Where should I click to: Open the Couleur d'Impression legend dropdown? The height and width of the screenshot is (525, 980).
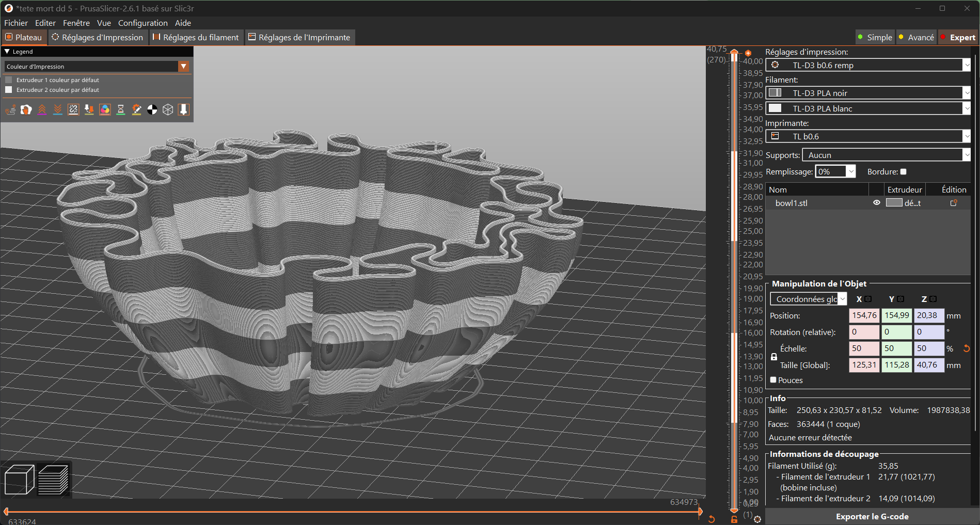click(x=184, y=66)
